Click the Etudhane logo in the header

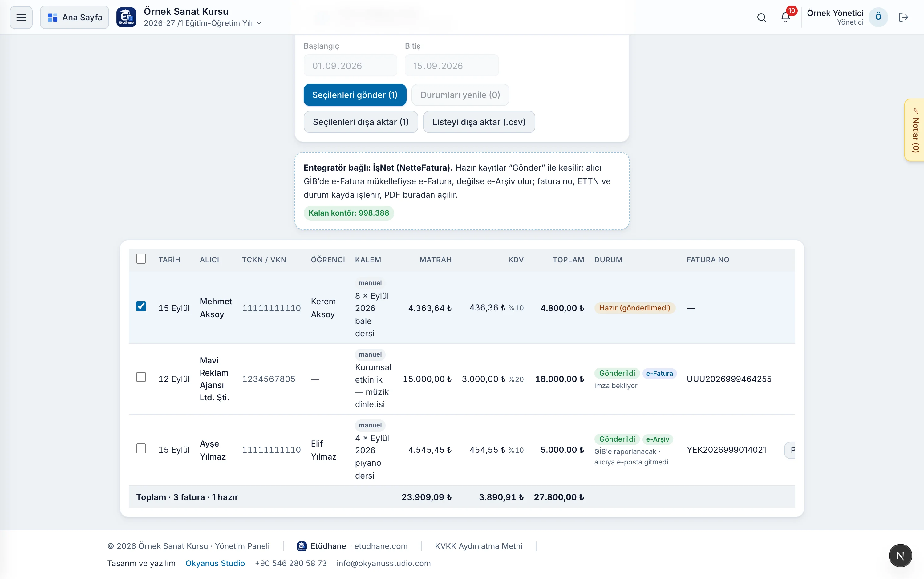tap(126, 17)
